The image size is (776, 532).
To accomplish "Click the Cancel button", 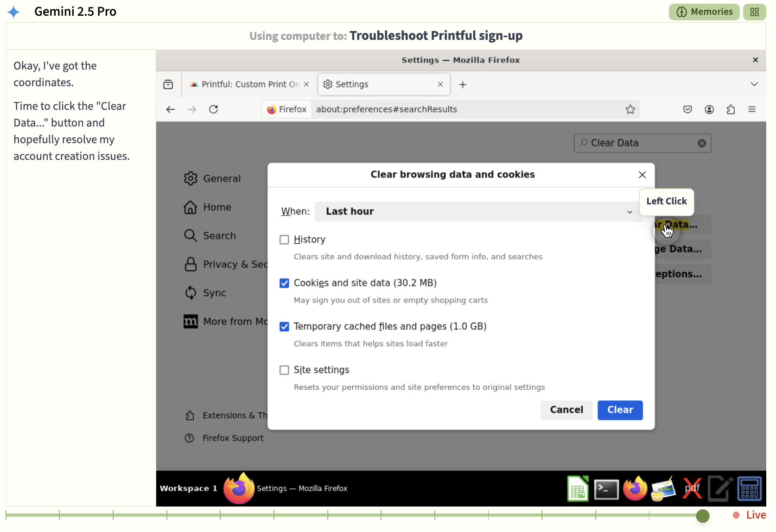I will point(566,410).
